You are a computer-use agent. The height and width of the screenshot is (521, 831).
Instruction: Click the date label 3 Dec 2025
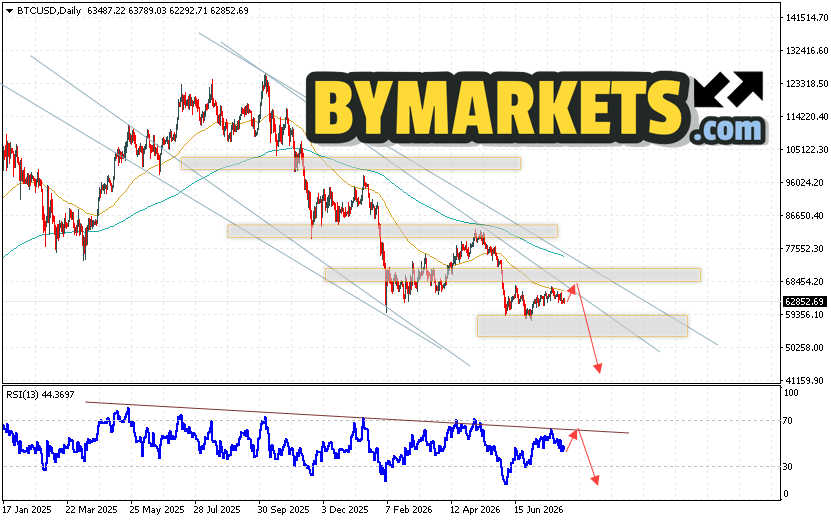[346, 509]
